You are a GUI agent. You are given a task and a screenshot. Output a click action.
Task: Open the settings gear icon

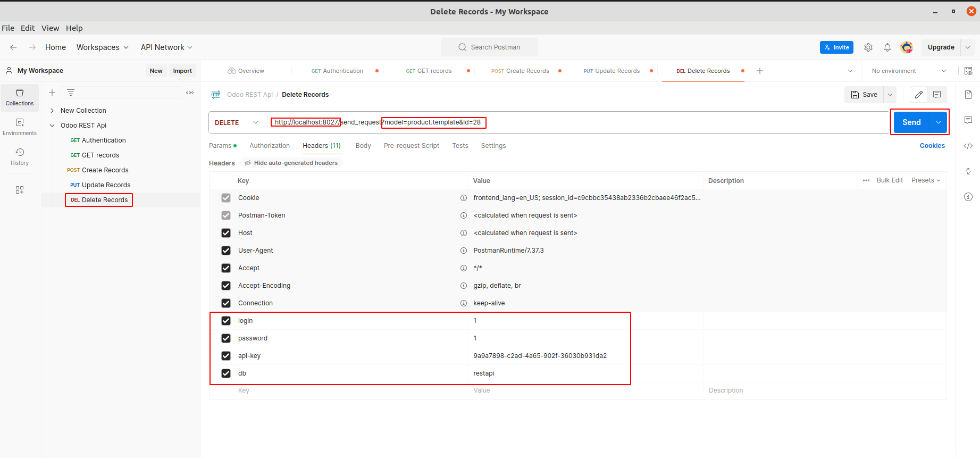pos(868,47)
